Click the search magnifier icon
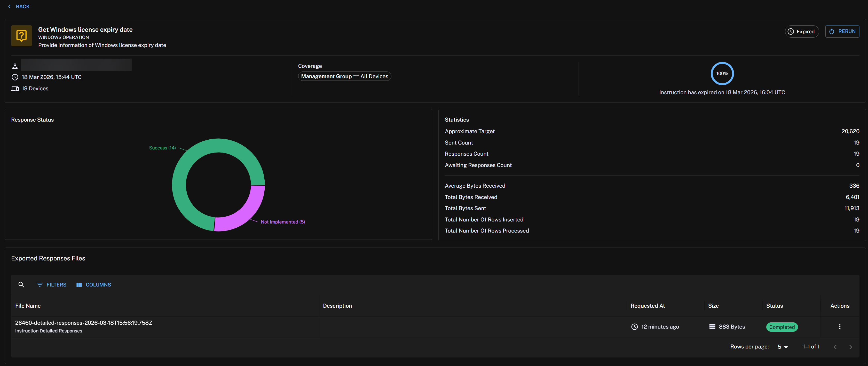This screenshot has height=366, width=868. pos(21,284)
